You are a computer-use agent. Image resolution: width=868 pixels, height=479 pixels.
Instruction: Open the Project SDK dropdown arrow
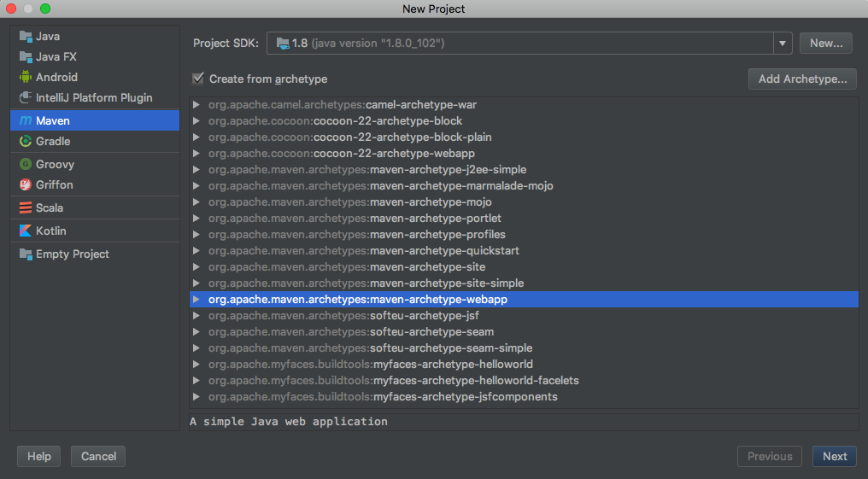tap(783, 44)
